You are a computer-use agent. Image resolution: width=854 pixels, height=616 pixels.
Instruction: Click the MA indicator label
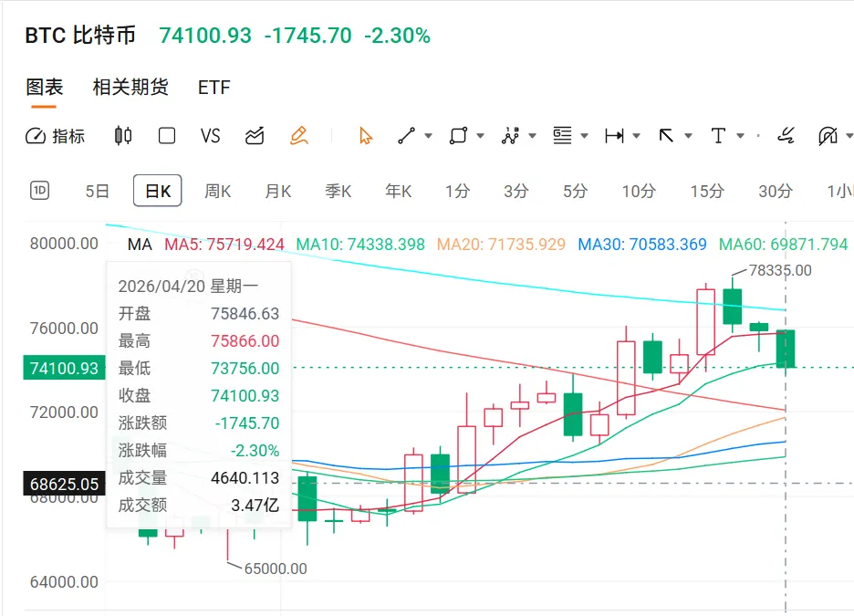140,245
